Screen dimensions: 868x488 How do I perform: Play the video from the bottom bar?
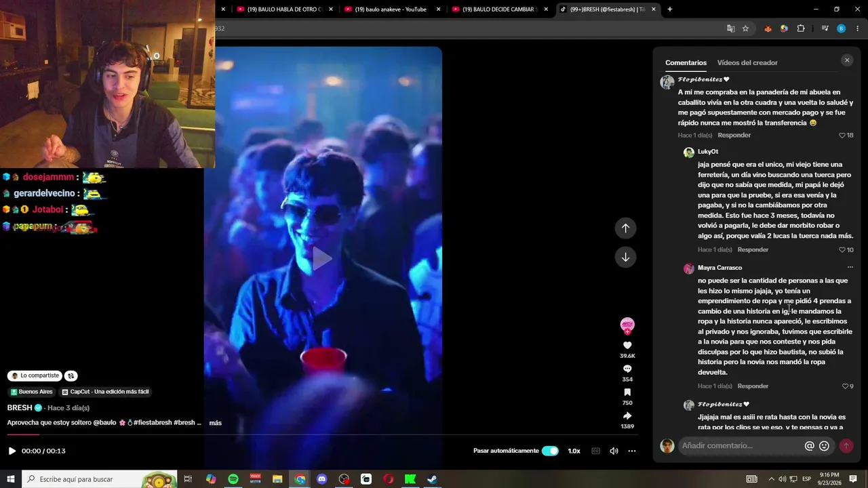click(12, 451)
